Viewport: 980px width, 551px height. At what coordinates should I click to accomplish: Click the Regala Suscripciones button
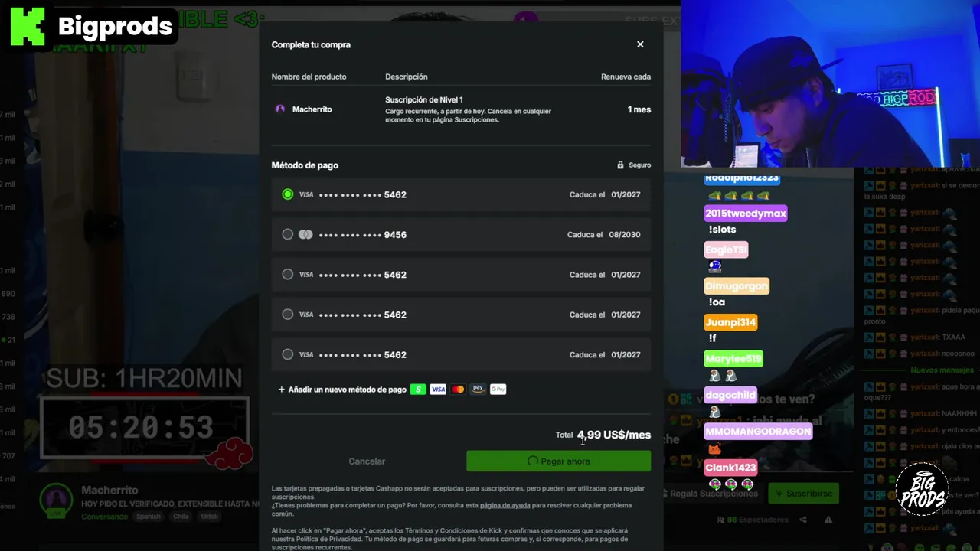[710, 494]
